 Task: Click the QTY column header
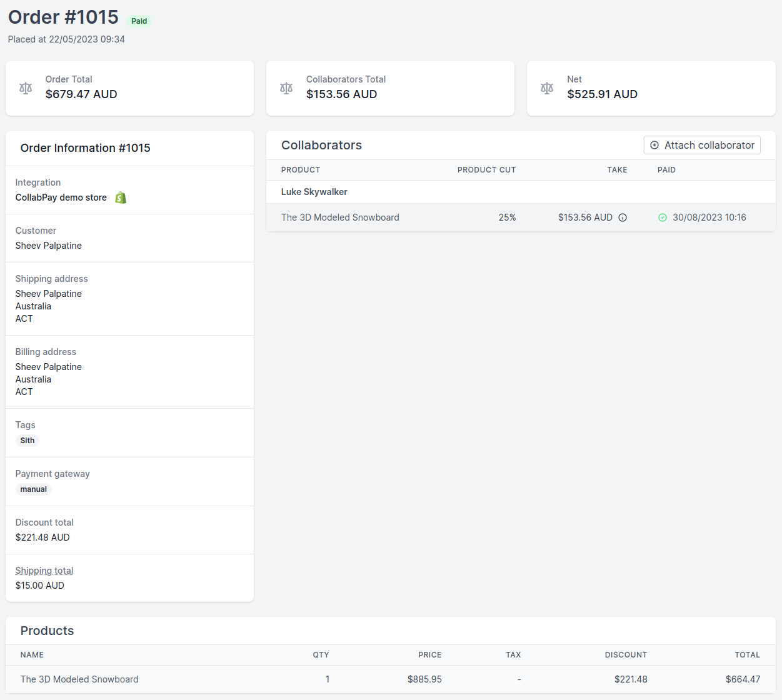pos(321,655)
